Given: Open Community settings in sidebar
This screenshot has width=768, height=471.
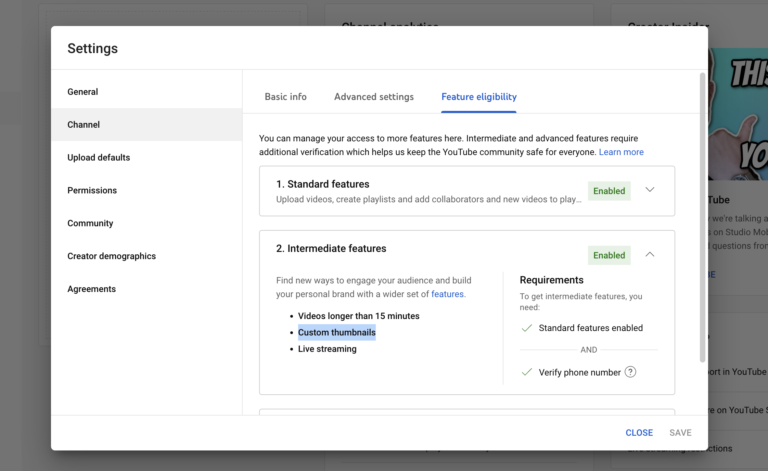Looking at the screenshot, I should click(90, 223).
